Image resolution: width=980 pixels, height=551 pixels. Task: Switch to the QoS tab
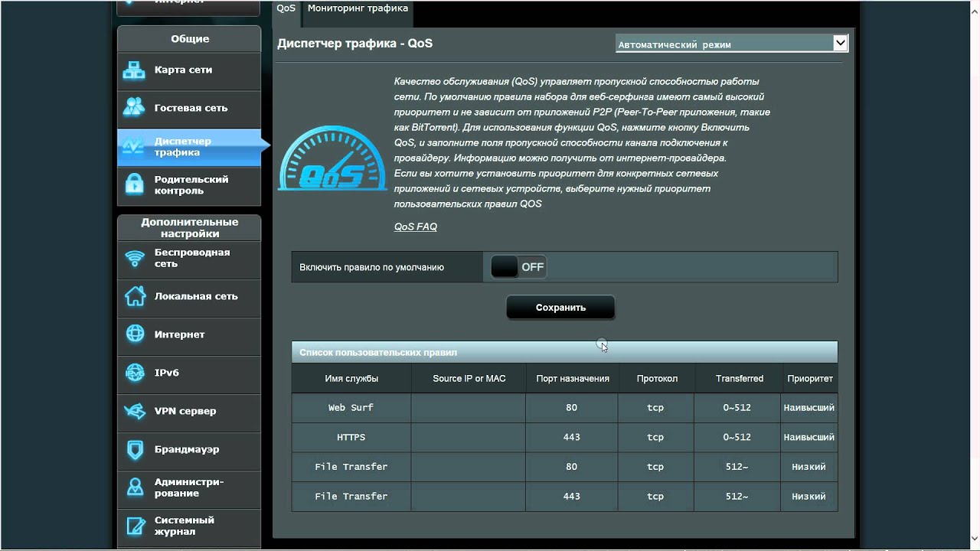tap(286, 8)
